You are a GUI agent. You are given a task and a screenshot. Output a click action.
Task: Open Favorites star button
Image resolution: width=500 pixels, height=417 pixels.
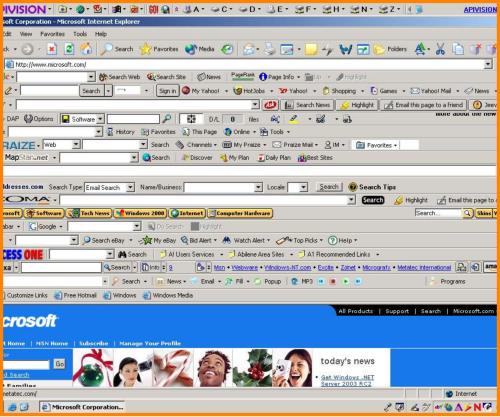159,49
